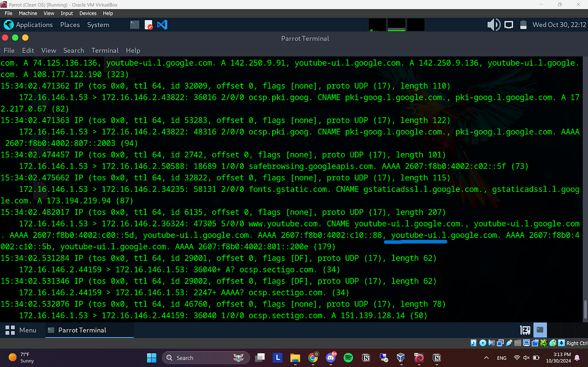
Task: Launch Visual Studio Code from the Parrot top panel
Action: coord(162,24)
